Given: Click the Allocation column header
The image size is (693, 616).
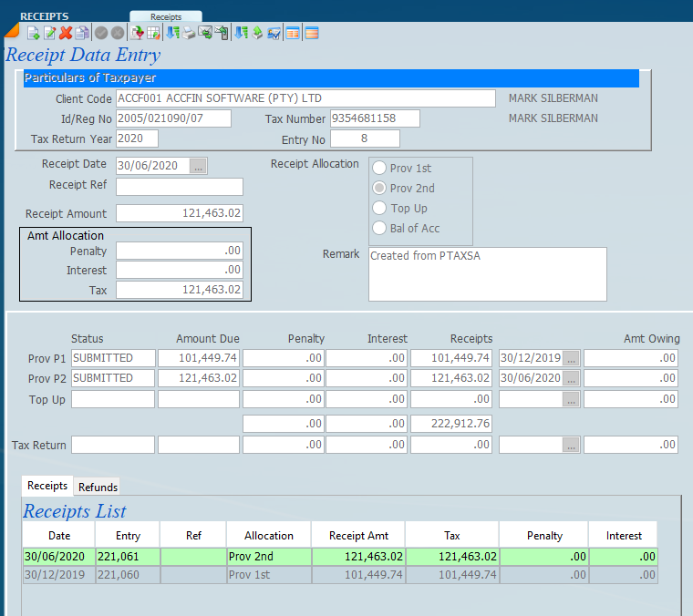Looking at the screenshot, I should [269, 536].
